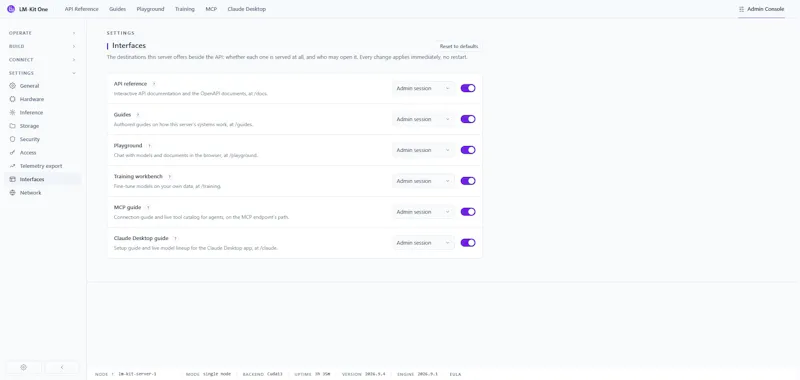The image size is (800, 380).
Task: Disable the API reference interface toggle
Action: (x=468, y=88)
